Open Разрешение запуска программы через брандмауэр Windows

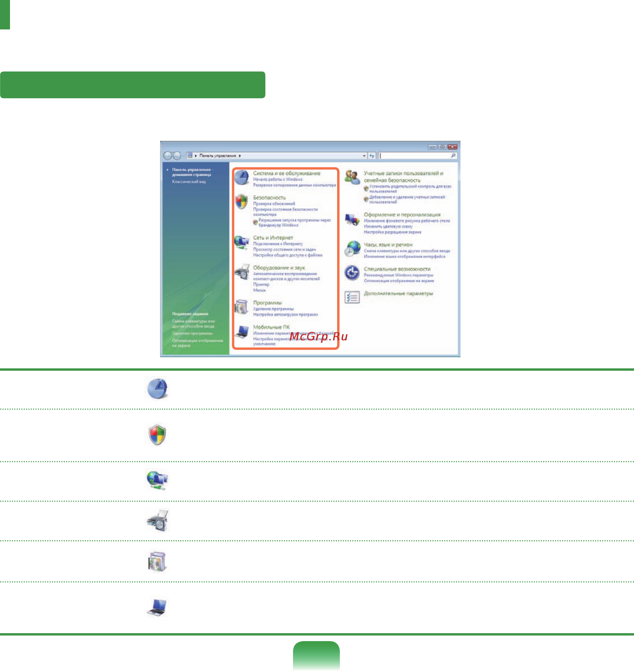point(295,222)
